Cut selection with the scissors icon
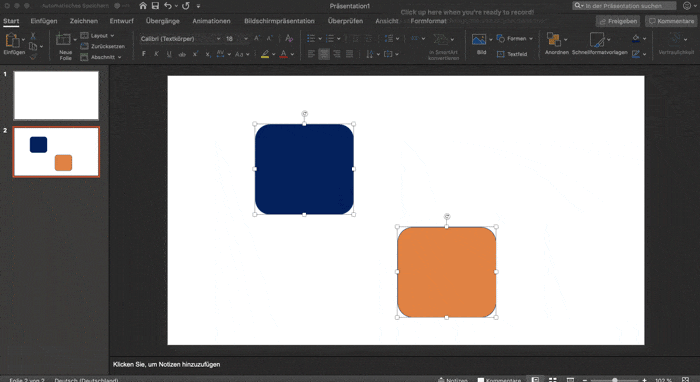This screenshot has height=382, width=700. [x=33, y=36]
